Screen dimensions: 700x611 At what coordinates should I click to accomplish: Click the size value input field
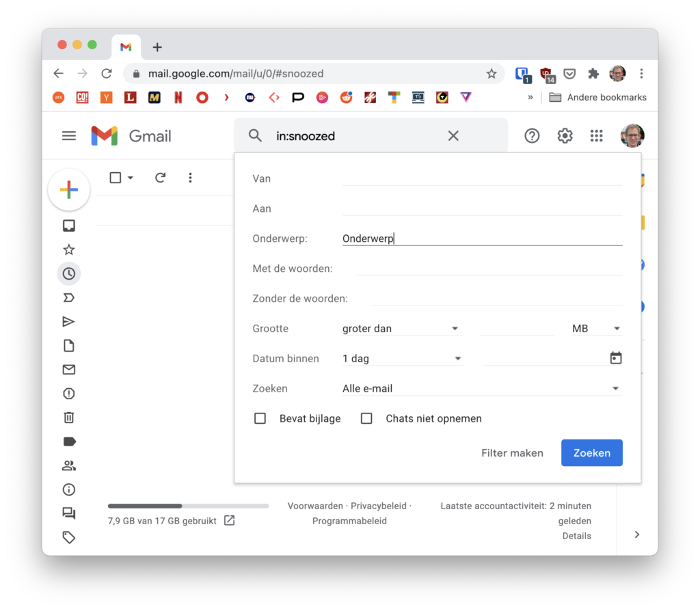tap(517, 329)
